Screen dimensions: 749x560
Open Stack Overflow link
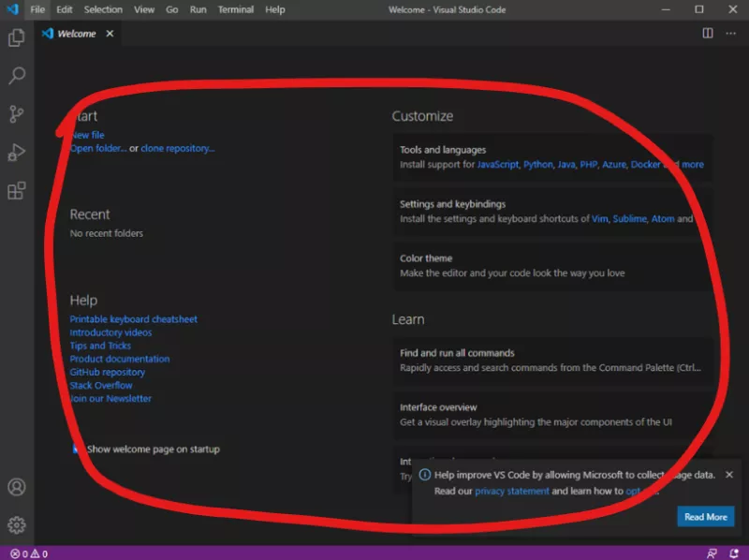pyautogui.click(x=101, y=385)
